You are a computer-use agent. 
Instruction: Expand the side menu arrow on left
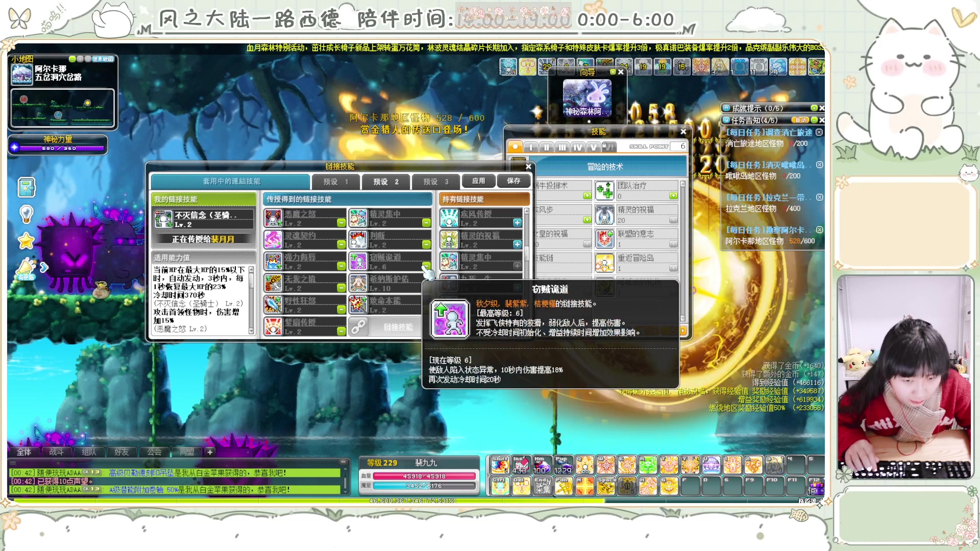click(x=44, y=267)
